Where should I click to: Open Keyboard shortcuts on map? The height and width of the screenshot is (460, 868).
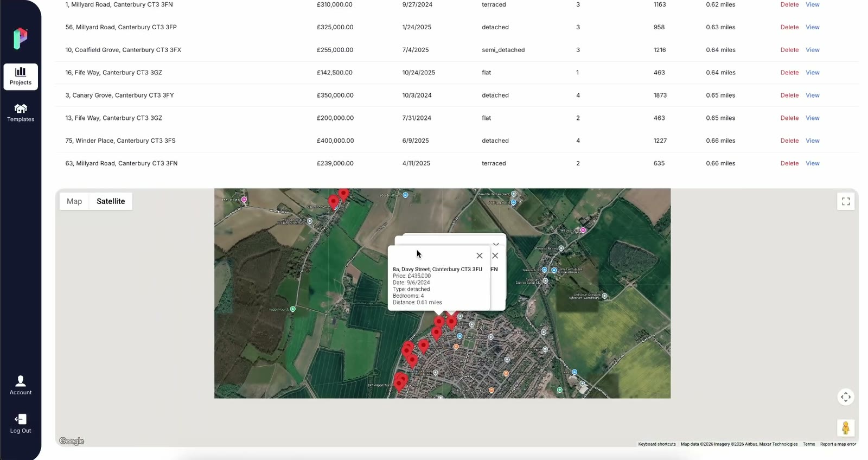click(657, 444)
